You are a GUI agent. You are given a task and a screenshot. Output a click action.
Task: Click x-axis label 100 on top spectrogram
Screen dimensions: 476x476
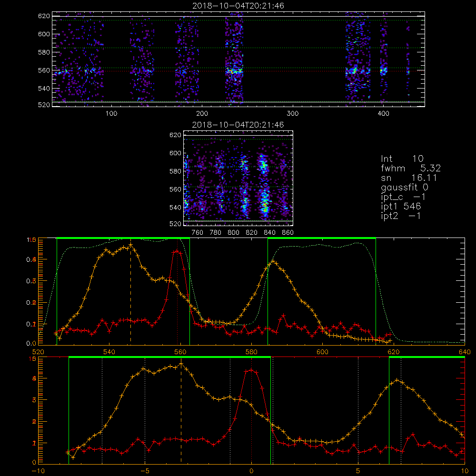(x=111, y=114)
